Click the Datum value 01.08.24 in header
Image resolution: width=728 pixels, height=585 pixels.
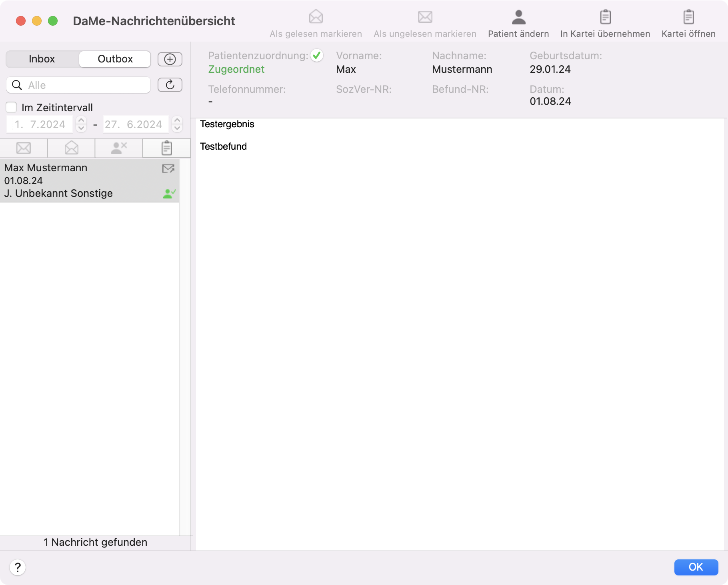[x=550, y=101]
